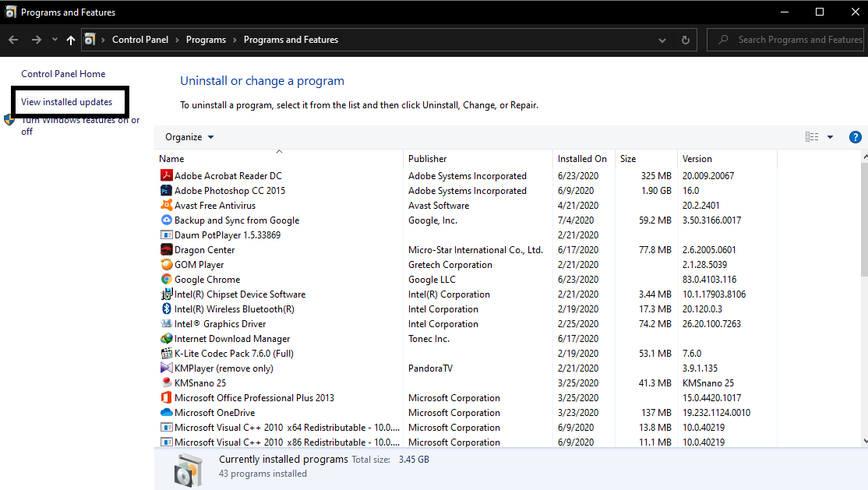Click version 26.20.100.7263 cell
Screen dimensions: 868x490
click(x=711, y=324)
